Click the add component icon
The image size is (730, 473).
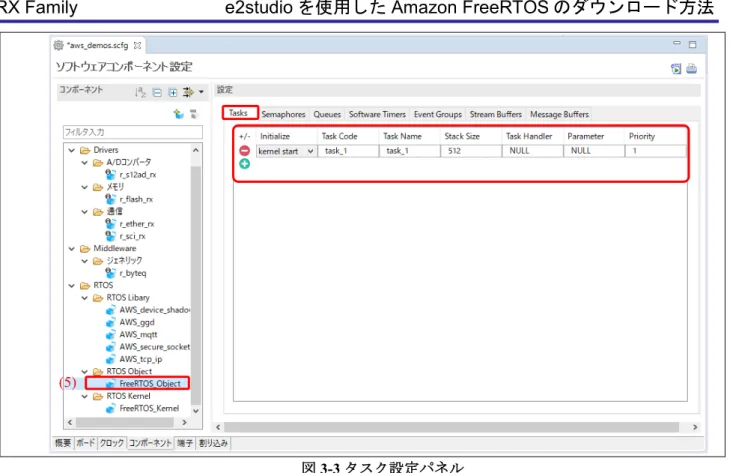coord(178,114)
